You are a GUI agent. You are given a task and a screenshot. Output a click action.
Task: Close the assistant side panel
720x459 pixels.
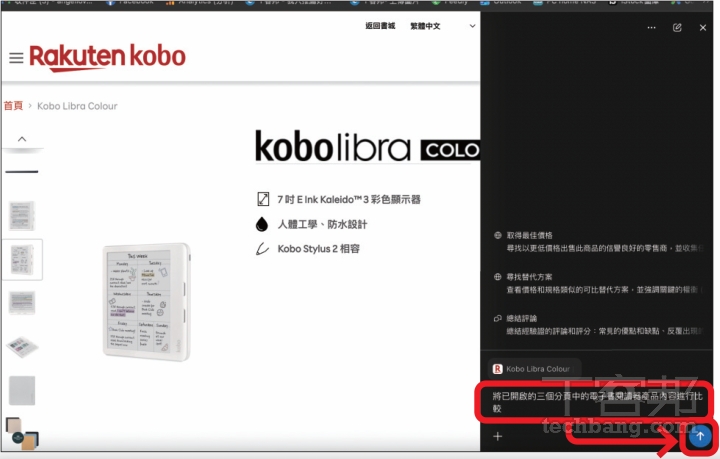[x=703, y=28]
